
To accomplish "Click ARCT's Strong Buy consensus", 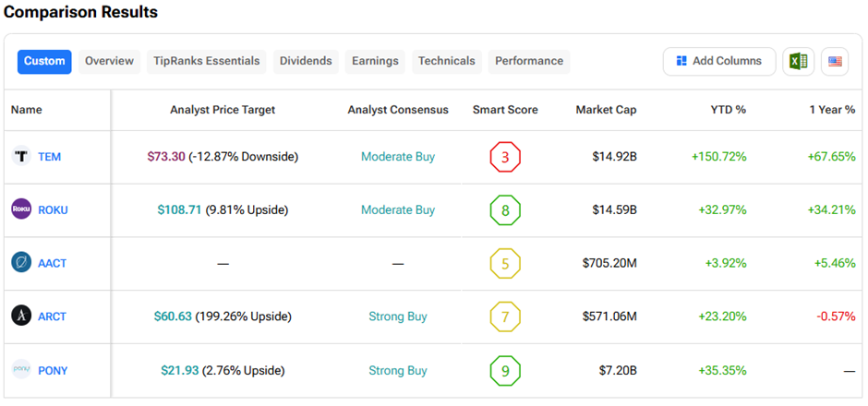I will pos(398,316).
